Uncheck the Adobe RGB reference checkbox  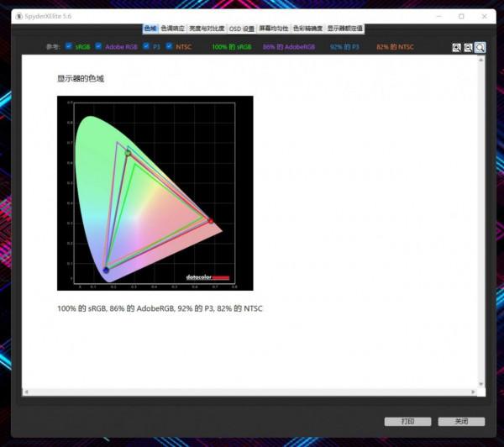click(x=98, y=47)
